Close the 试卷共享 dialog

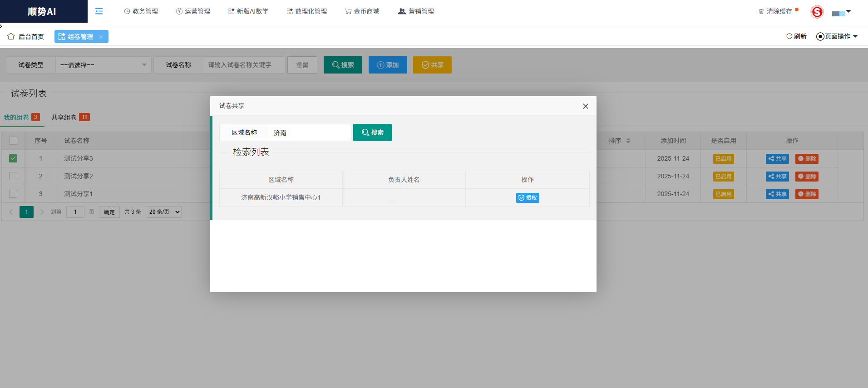coord(585,106)
